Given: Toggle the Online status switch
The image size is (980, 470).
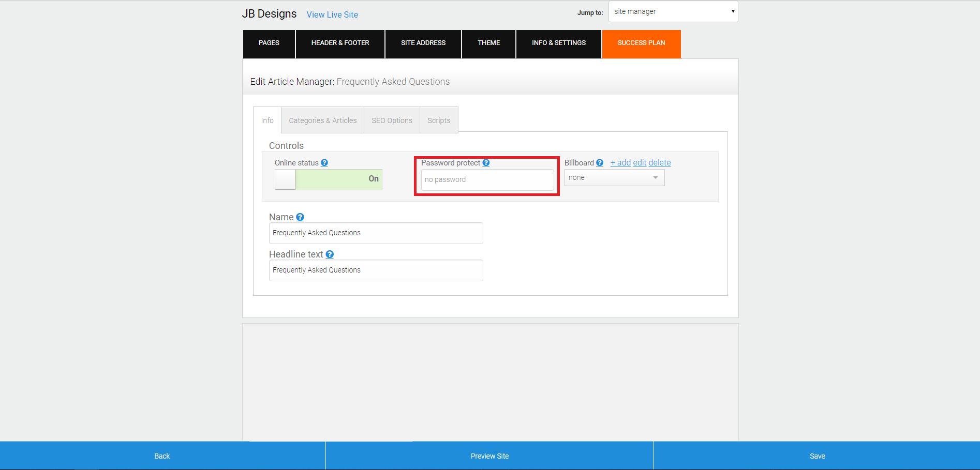Looking at the screenshot, I should (329, 179).
